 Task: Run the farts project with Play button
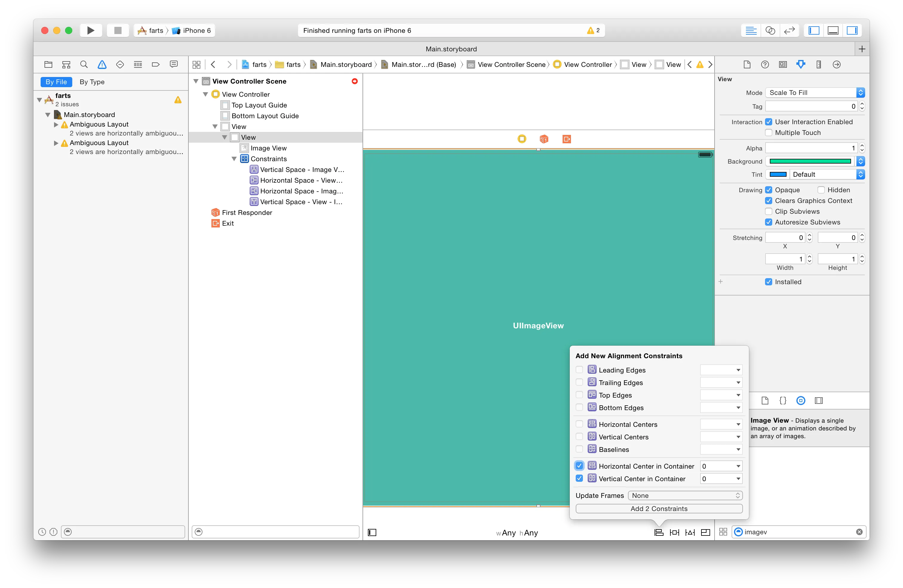tap(91, 30)
